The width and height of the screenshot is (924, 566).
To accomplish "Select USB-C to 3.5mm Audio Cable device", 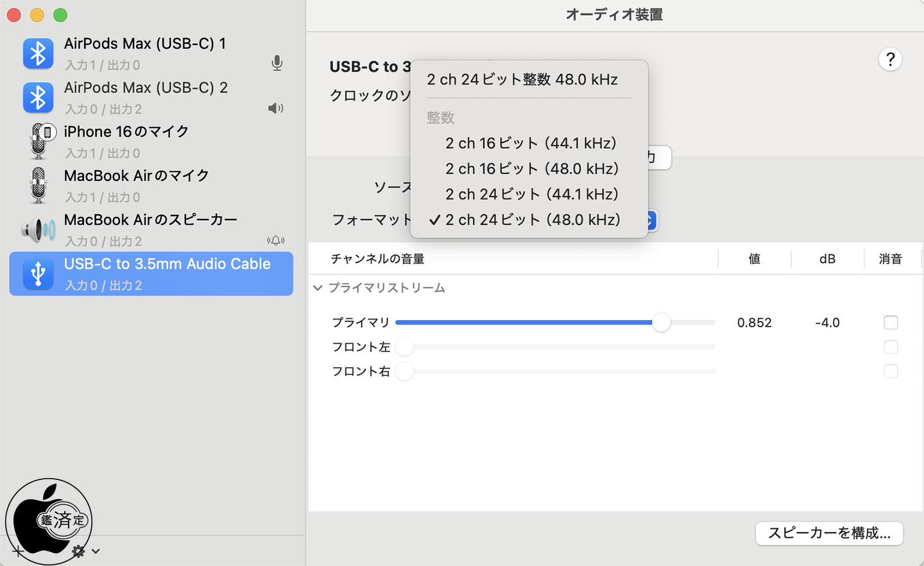I will click(151, 274).
